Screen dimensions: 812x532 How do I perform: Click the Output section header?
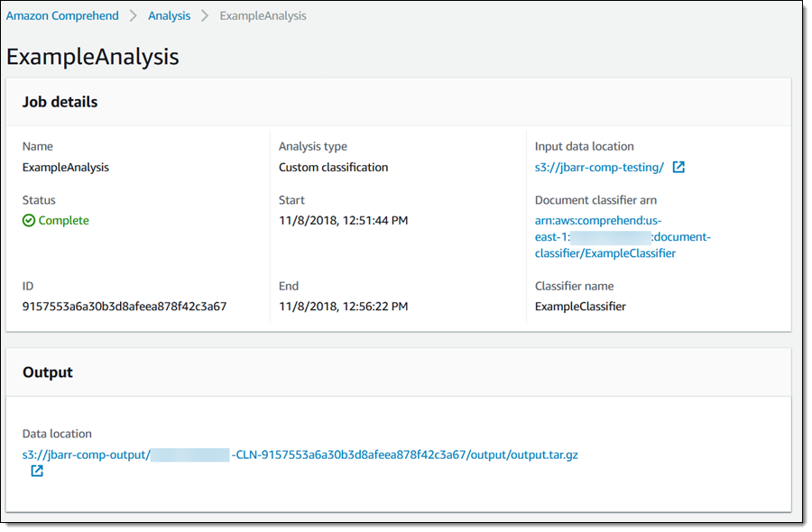48,372
